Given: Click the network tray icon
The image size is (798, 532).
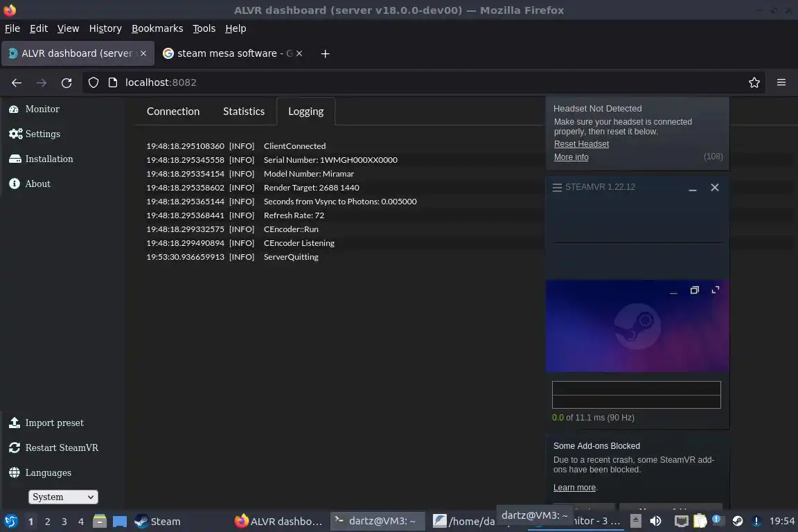Looking at the screenshot, I should (x=681, y=521).
